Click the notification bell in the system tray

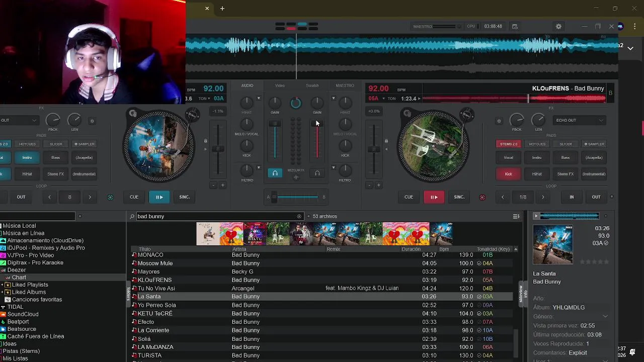[632, 351]
